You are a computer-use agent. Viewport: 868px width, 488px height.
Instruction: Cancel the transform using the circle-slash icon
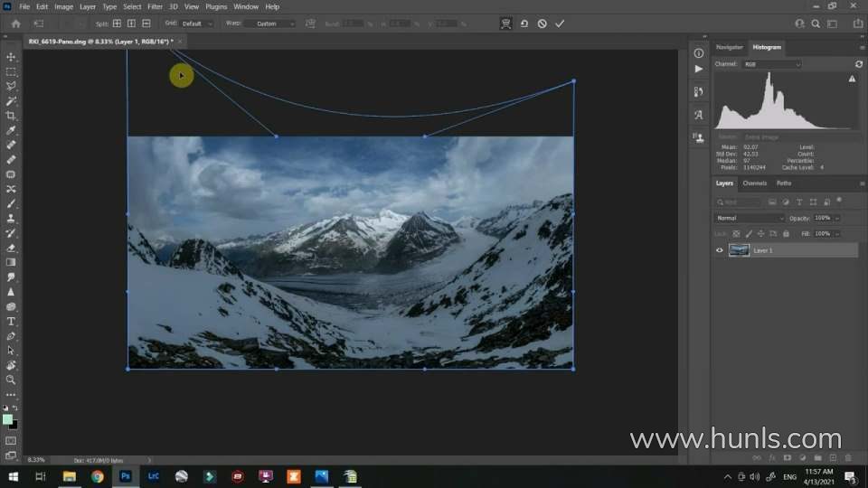click(x=542, y=23)
